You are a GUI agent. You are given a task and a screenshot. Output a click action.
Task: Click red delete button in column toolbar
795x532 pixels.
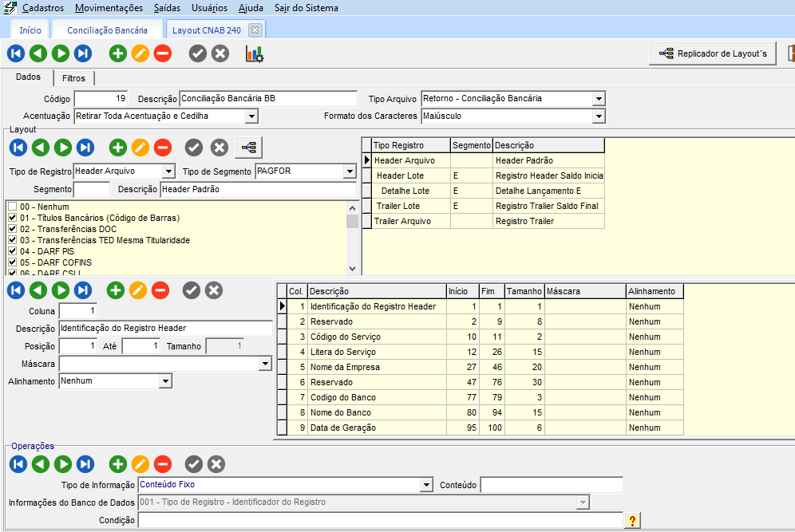pos(160,290)
